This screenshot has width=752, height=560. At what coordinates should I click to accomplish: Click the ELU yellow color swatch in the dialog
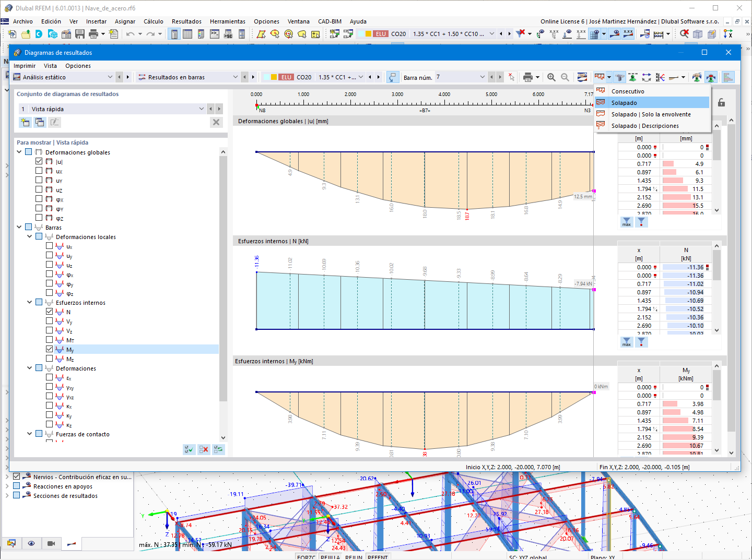274,77
